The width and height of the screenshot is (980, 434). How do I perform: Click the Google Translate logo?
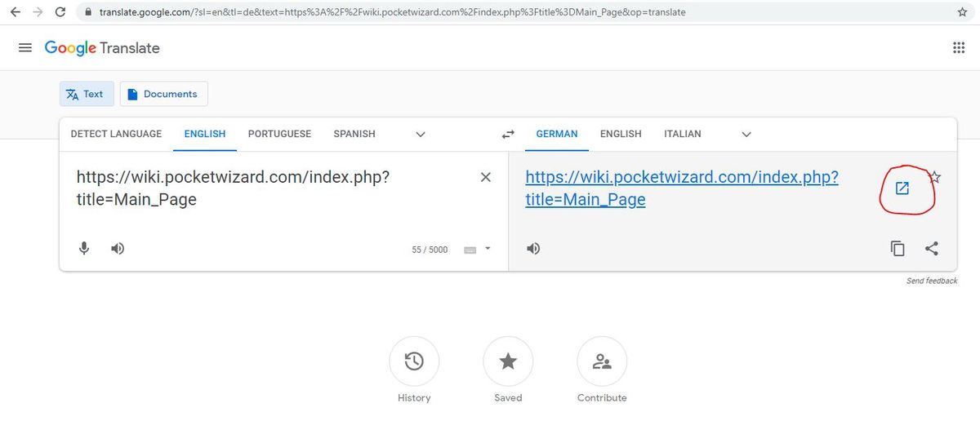pos(102,48)
